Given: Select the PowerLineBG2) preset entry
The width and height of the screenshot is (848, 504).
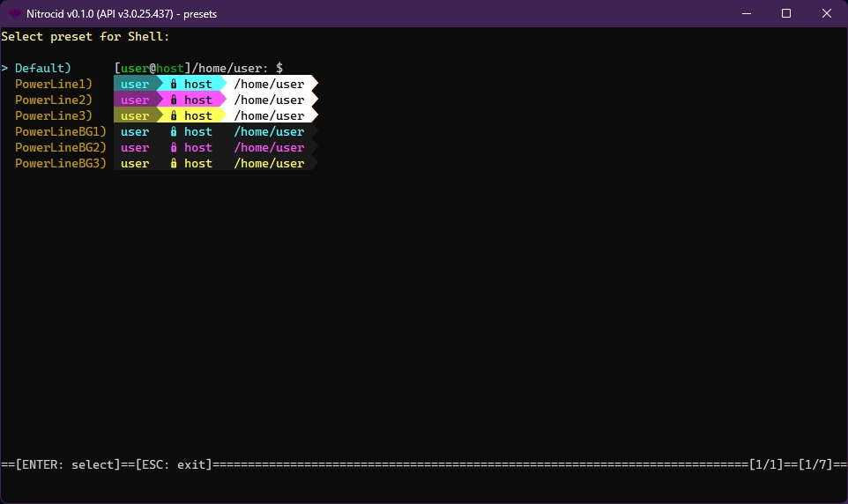Looking at the screenshot, I should click(60, 148).
